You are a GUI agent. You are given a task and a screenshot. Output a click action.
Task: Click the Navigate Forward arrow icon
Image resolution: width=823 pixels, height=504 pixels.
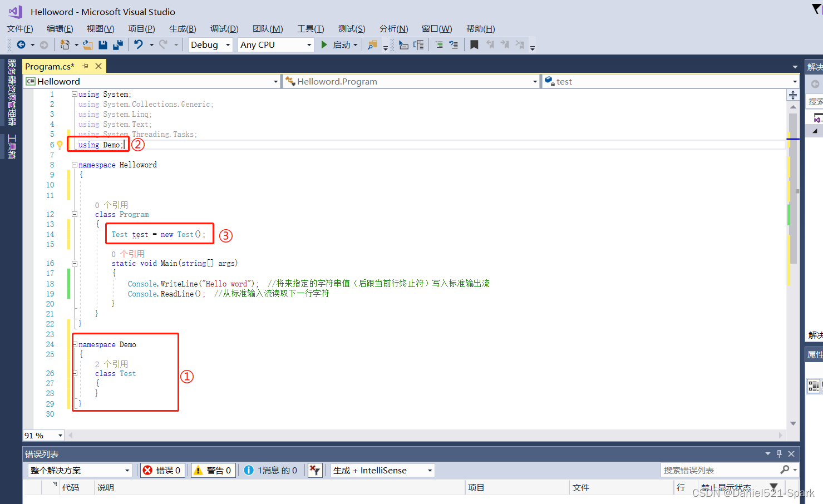point(44,45)
